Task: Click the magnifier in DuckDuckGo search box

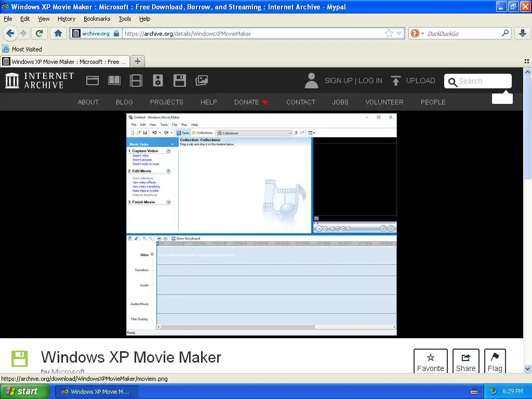Action: tap(505, 33)
